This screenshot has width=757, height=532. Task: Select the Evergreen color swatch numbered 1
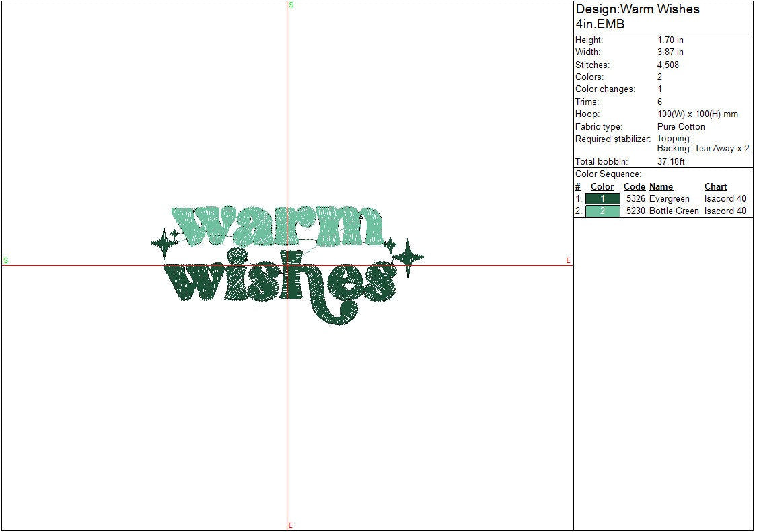[602, 199]
